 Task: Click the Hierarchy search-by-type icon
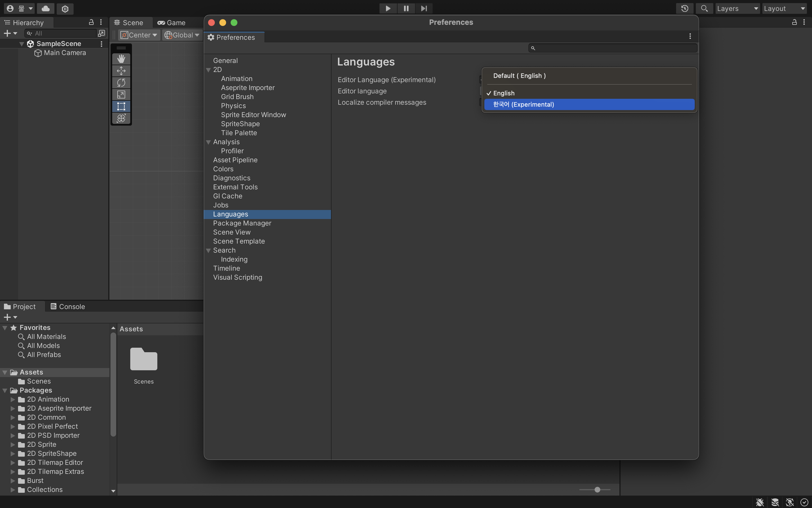101,33
